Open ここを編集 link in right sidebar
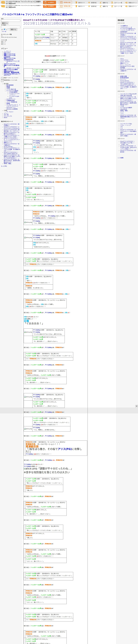This screenshot has width=138, height=644. click(120, 158)
